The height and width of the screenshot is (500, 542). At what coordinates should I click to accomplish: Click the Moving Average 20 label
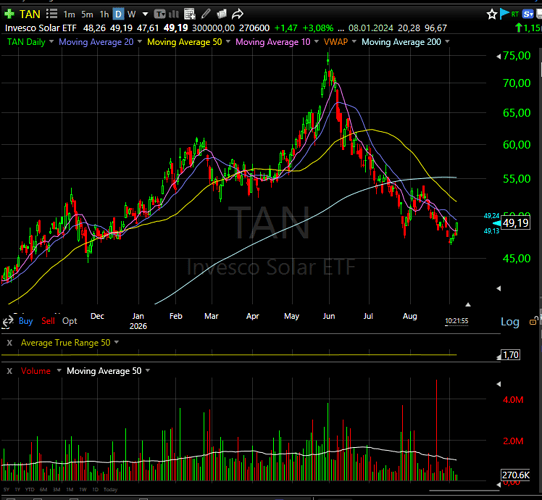(96, 42)
